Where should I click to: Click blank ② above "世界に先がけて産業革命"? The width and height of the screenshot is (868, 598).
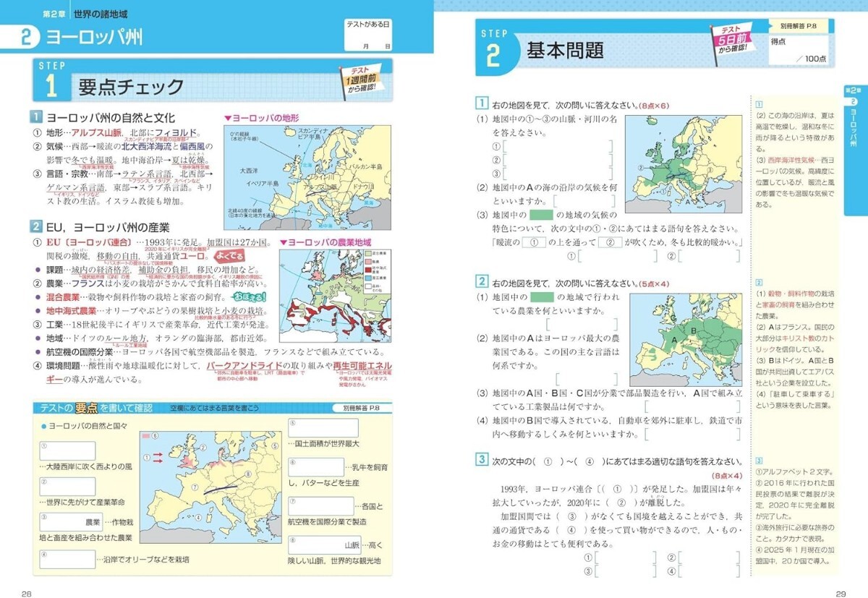(x=67, y=486)
